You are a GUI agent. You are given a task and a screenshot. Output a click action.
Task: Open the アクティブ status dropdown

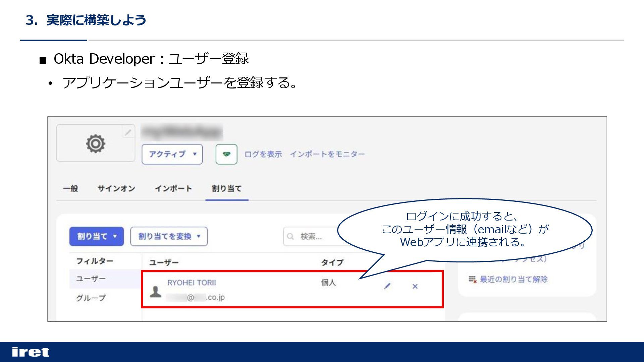(x=172, y=154)
